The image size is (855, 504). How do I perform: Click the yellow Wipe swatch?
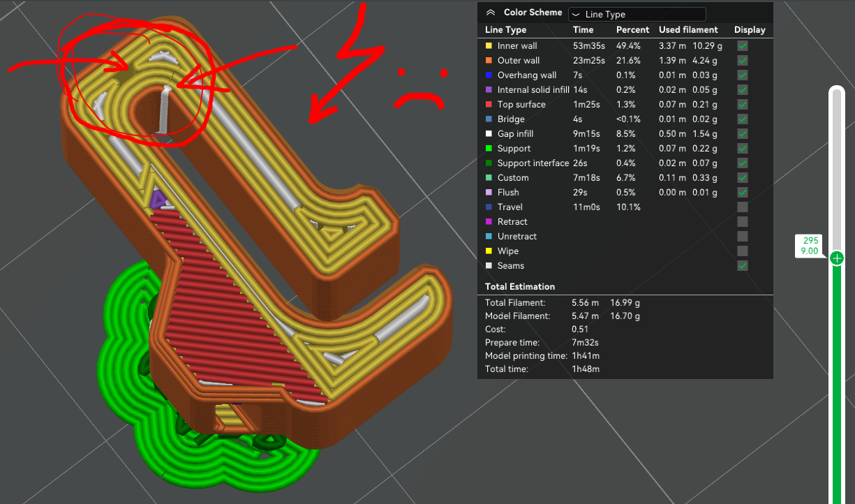(x=489, y=251)
